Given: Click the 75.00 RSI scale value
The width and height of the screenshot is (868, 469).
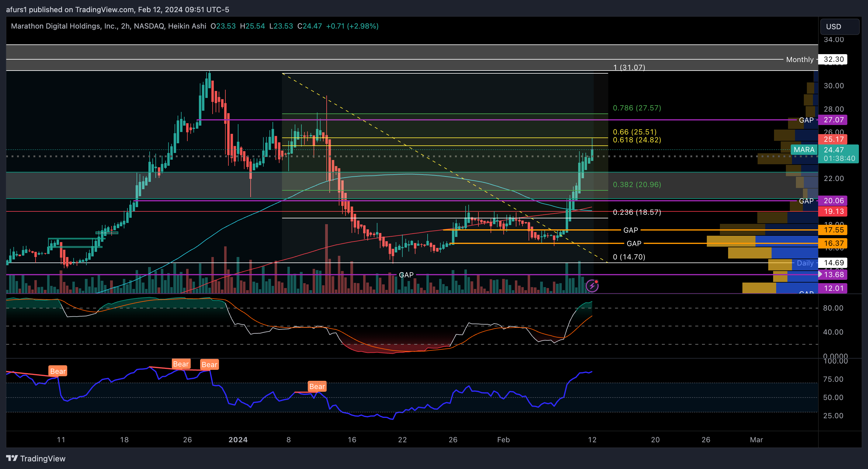Looking at the screenshot, I should click(x=833, y=379).
